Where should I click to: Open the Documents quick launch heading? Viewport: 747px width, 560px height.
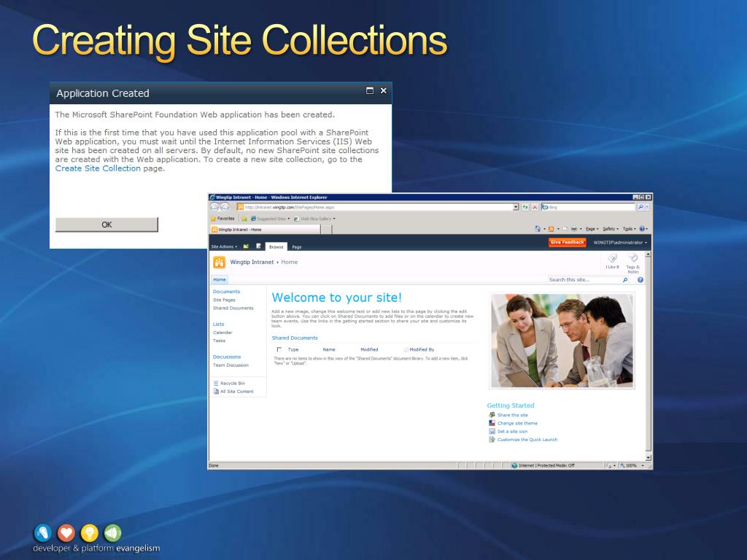(x=226, y=292)
